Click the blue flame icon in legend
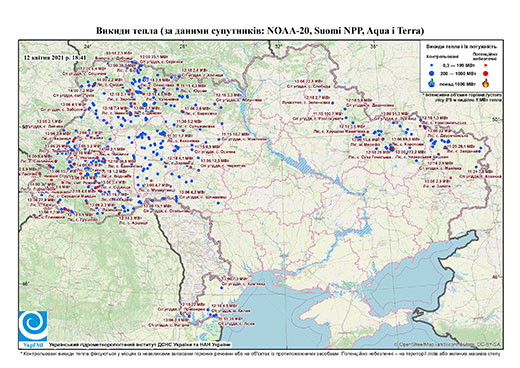This screenshot has height=368, width=520. point(432,83)
